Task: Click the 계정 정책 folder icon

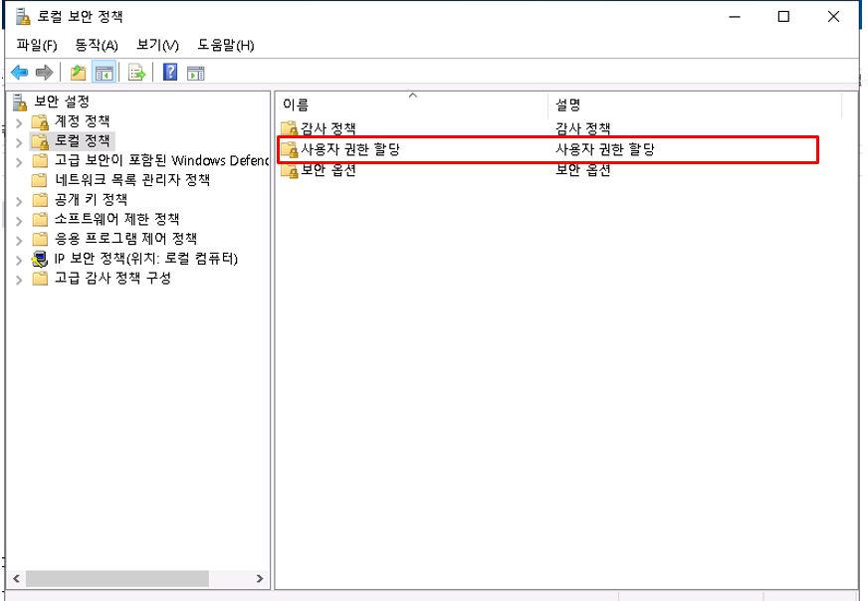Action: tap(40, 121)
